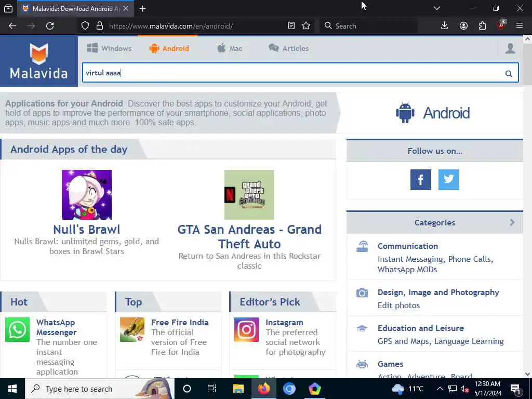
Task: Click the taskbar search box
Action: 99,389
